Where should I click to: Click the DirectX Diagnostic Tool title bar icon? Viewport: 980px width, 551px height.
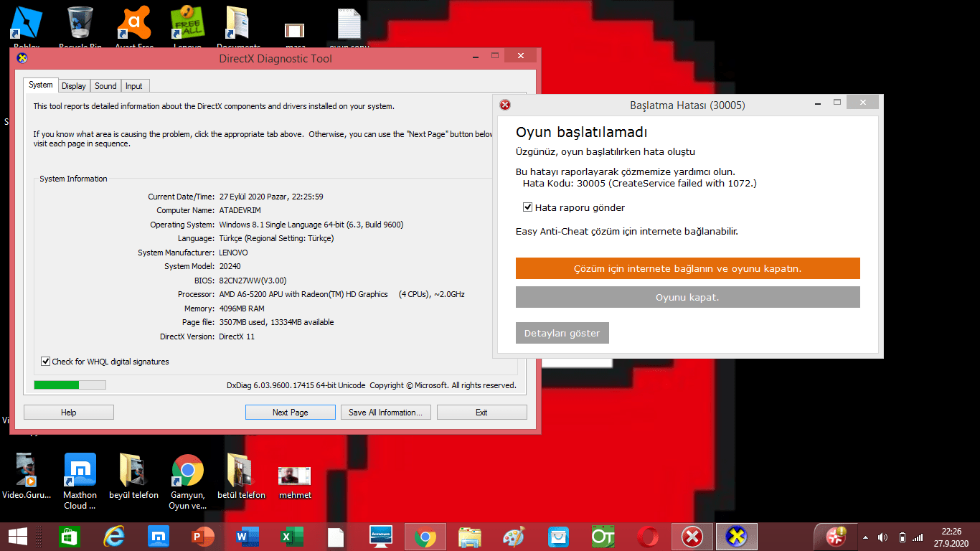click(22, 58)
